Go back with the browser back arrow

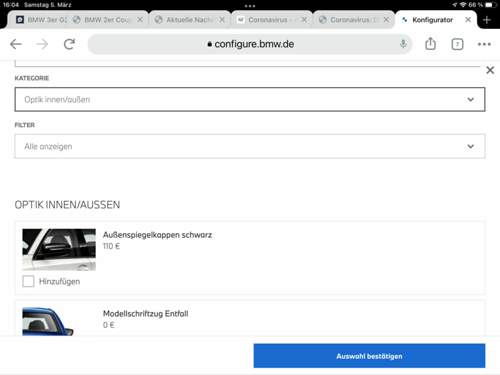16,44
